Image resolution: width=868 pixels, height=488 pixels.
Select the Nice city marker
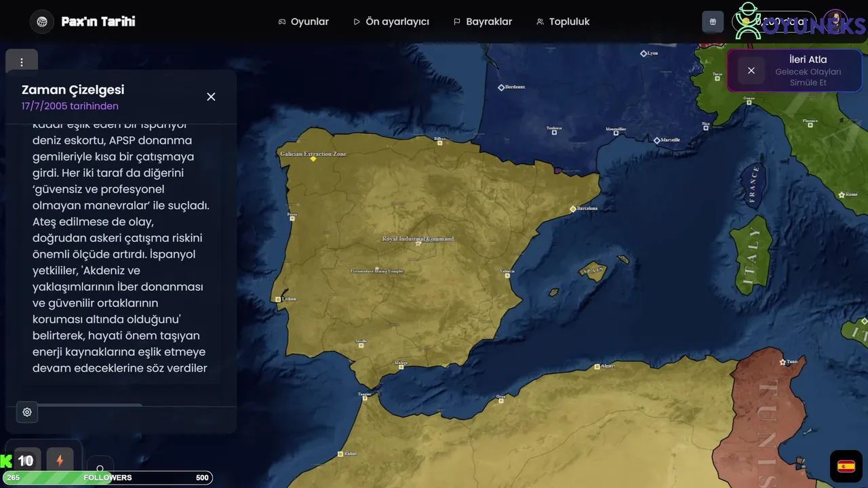click(x=706, y=128)
